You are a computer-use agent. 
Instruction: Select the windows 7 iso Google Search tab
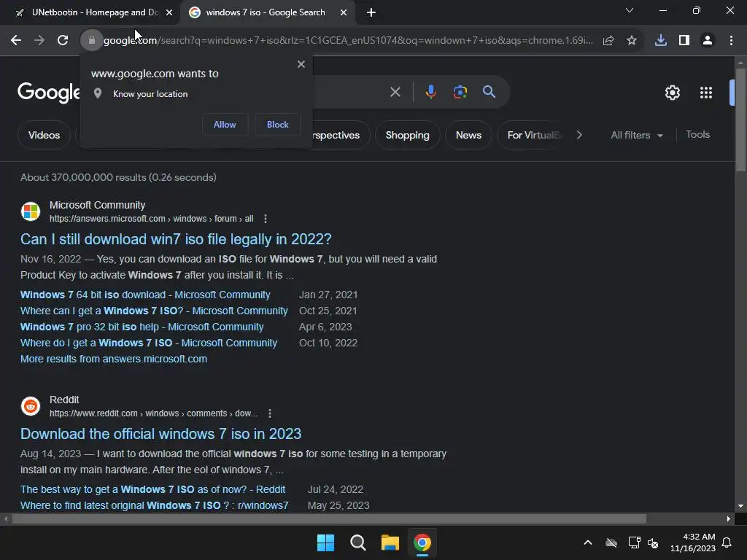click(265, 12)
